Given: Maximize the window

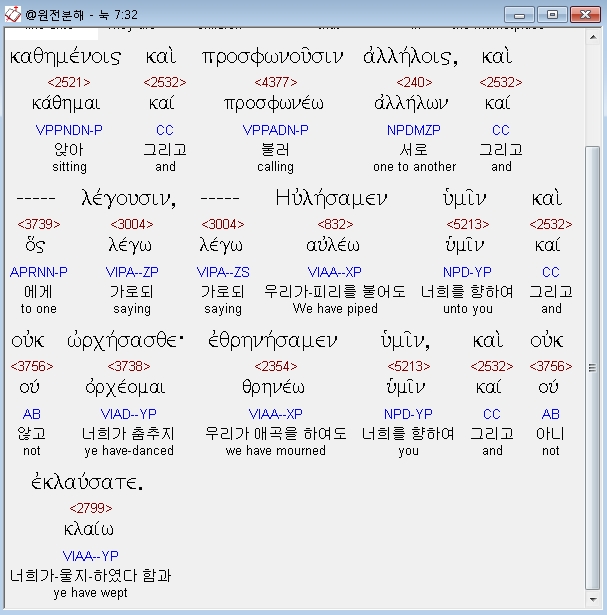Looking at the screenshot, I should click(x=552, y=15).
